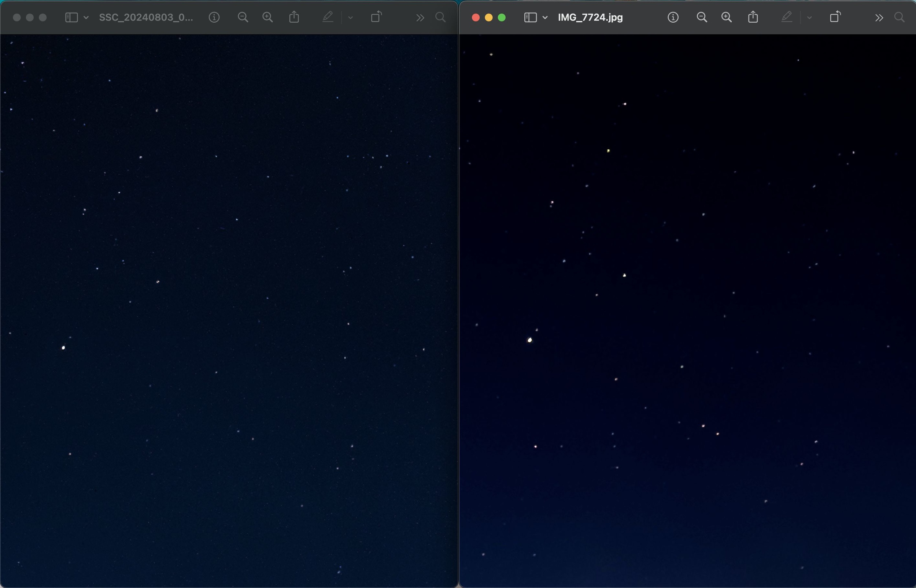Show inspector info in IMG_7724.jpg window
The width and height of the screenshot is (916, 588).
pos(673,17)
